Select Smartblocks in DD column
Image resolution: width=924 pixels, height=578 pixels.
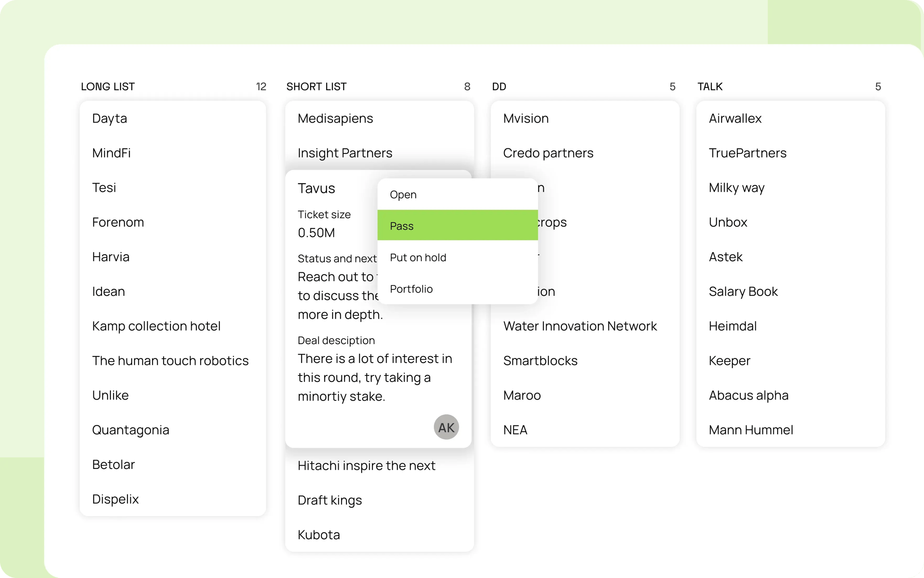coord(540,361)
